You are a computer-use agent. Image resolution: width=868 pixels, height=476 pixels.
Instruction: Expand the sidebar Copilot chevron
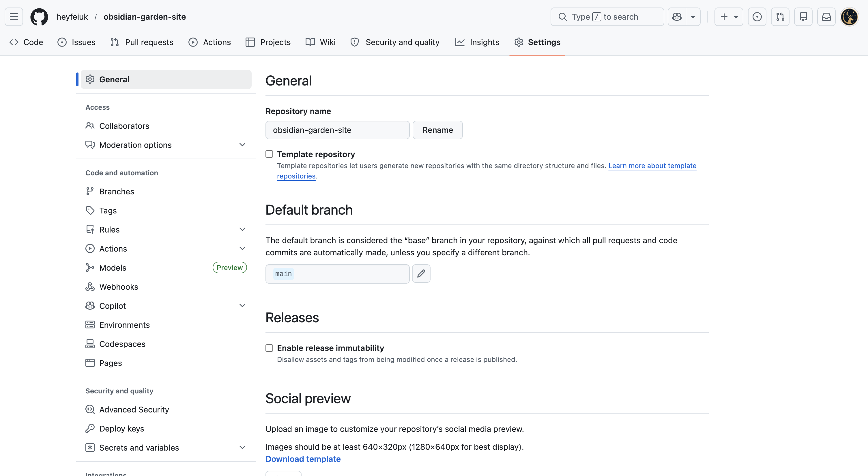pyautogui.click(x=242, y=306)
